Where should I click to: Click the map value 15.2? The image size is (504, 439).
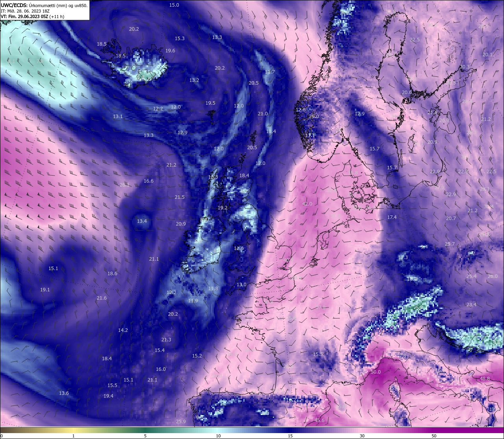coord(197,356)
